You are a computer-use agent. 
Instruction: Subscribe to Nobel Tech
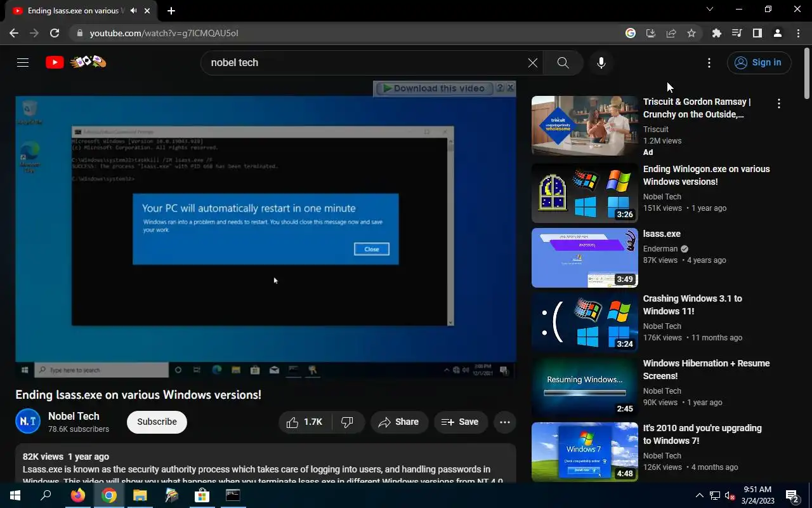(x=157, y=422)
